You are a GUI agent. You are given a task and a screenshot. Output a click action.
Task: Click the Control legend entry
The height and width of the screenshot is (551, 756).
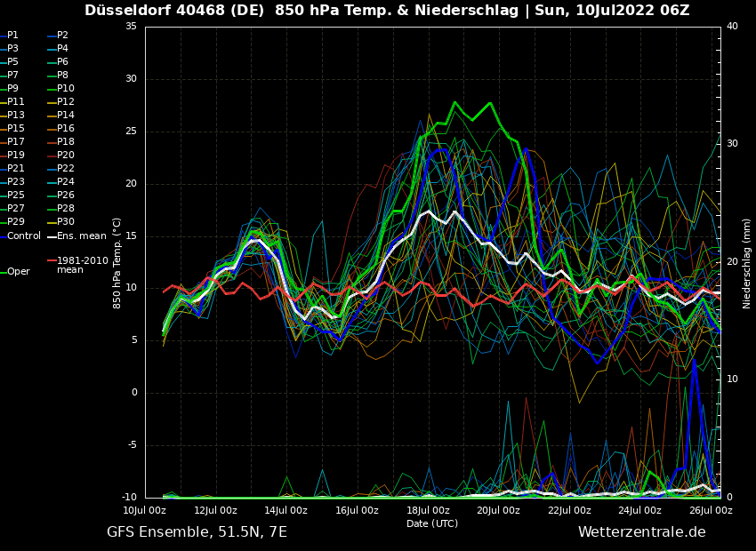tap(23, 236)
